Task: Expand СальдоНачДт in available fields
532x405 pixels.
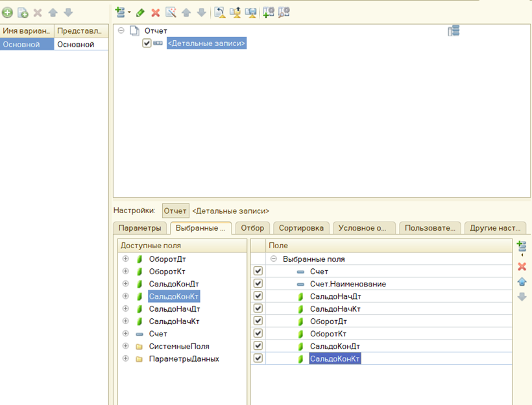Action: click(x=125, y=308)
